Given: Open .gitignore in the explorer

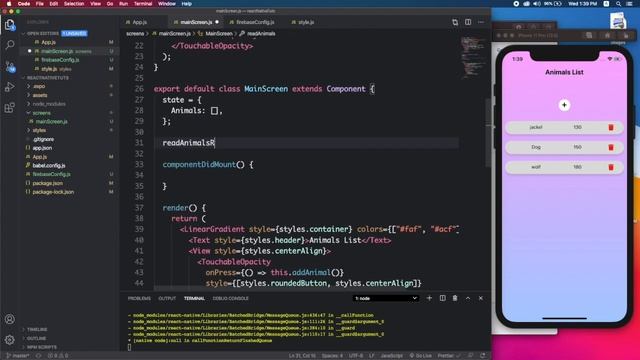Looking at the screenshot, I should (x=44, y=139).
